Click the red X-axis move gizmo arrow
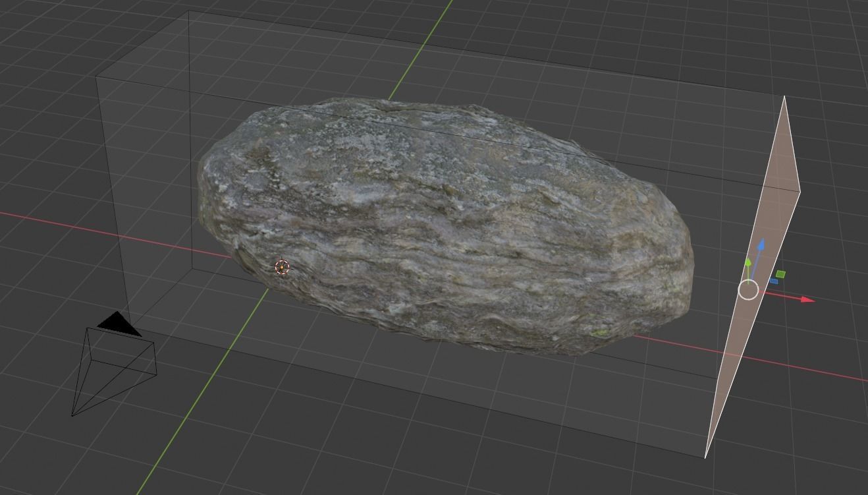The image size is (868, 495). (807, 300)
